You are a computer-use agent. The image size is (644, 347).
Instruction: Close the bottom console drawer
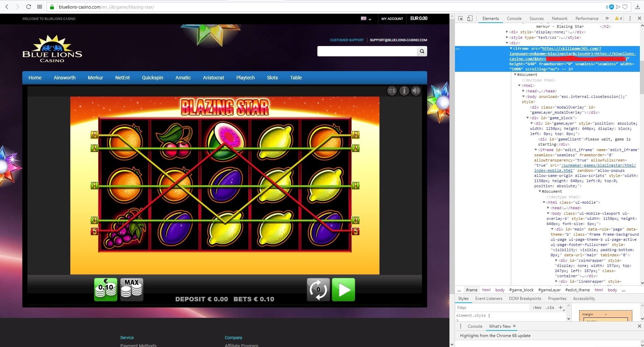click(639, 326)
